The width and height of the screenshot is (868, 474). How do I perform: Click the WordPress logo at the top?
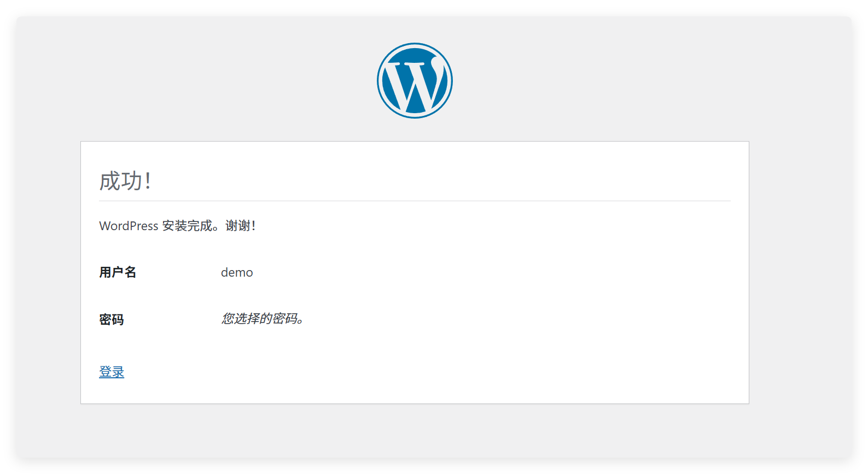(x=415, y=80)
